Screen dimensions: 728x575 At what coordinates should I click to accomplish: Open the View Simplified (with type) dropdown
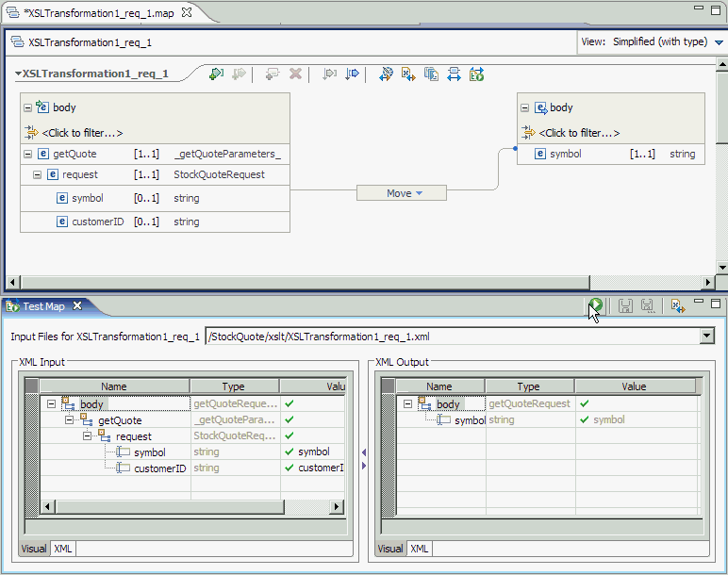[x=719, y=42]
